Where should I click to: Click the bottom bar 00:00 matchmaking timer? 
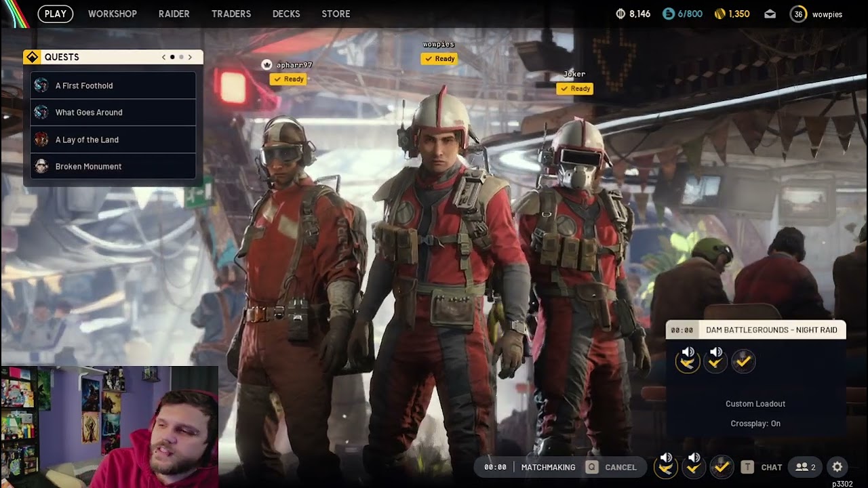tap(495, 468)
